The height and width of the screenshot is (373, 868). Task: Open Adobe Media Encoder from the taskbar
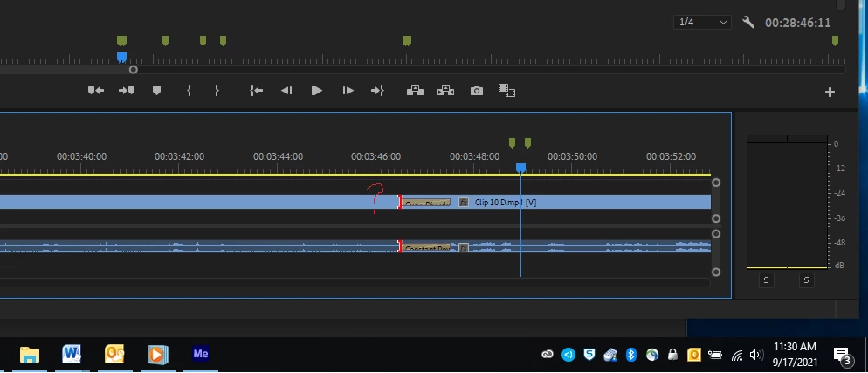click(x=200, y=354)
